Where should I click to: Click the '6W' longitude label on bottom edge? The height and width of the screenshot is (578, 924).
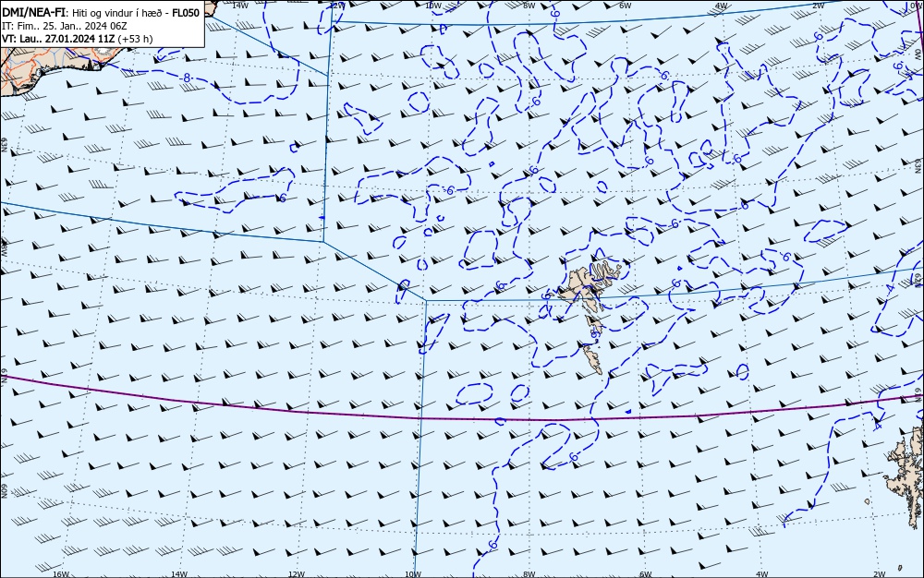[646, 574]
